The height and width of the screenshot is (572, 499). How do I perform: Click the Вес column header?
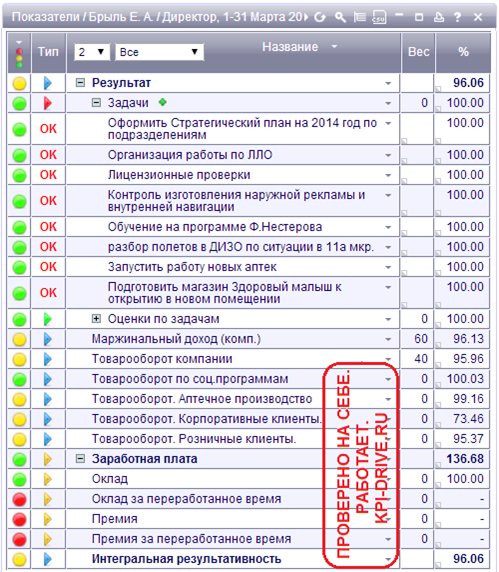pyautogui.click(x=418, y=52)
